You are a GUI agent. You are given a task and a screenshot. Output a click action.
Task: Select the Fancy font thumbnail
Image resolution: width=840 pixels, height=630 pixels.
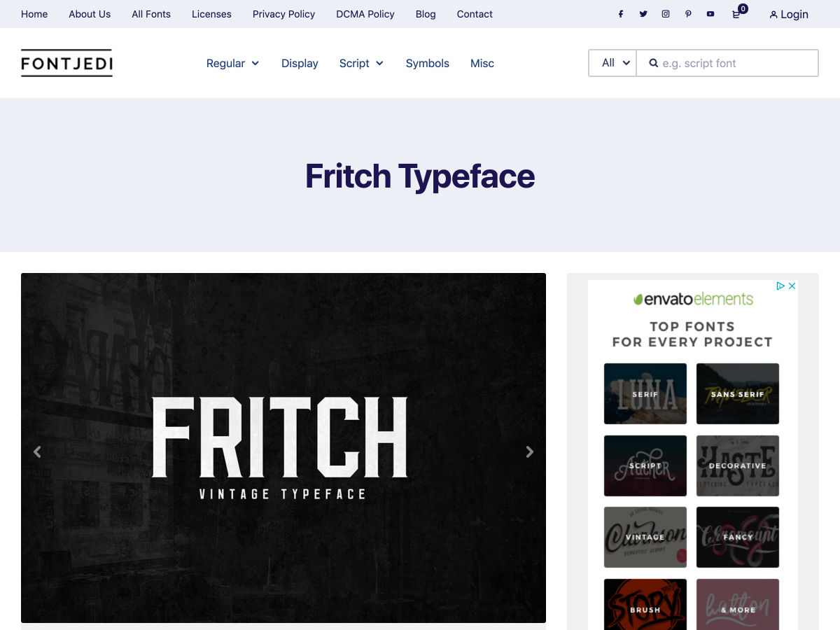pyautogui.click(x=738, y=537)
